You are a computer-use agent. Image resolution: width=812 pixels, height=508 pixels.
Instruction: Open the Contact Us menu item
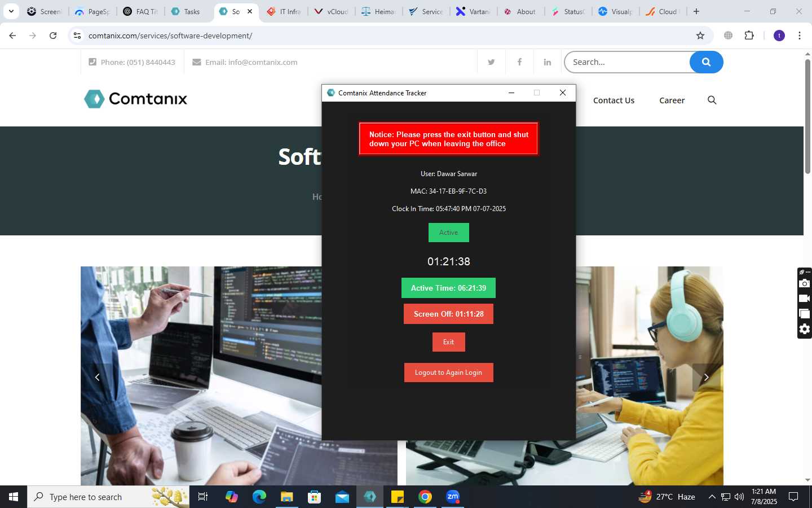pos(614,100)
